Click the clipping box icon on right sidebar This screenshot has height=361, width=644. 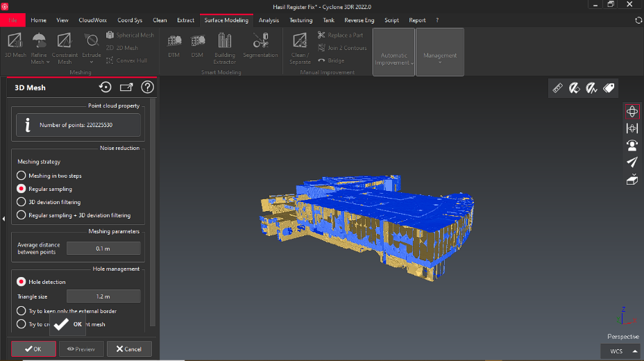(632, 180)
